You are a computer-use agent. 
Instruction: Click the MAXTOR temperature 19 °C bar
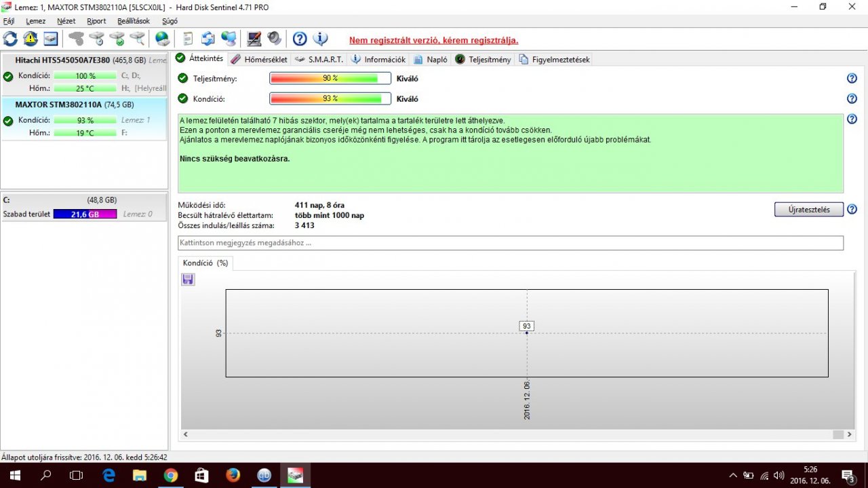point(85,132)
